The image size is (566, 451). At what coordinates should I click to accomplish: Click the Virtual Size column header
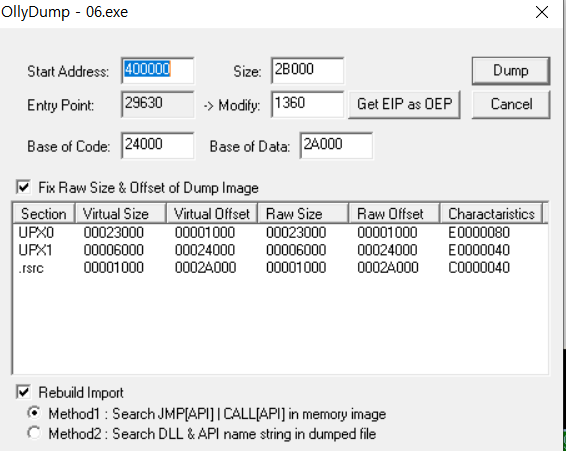point(120,214)
